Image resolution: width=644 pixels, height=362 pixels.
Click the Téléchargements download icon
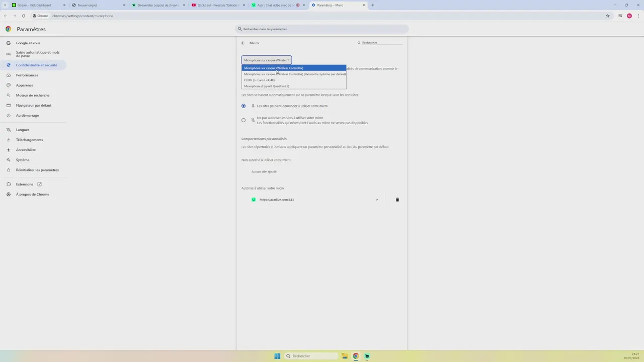(9, 140)
